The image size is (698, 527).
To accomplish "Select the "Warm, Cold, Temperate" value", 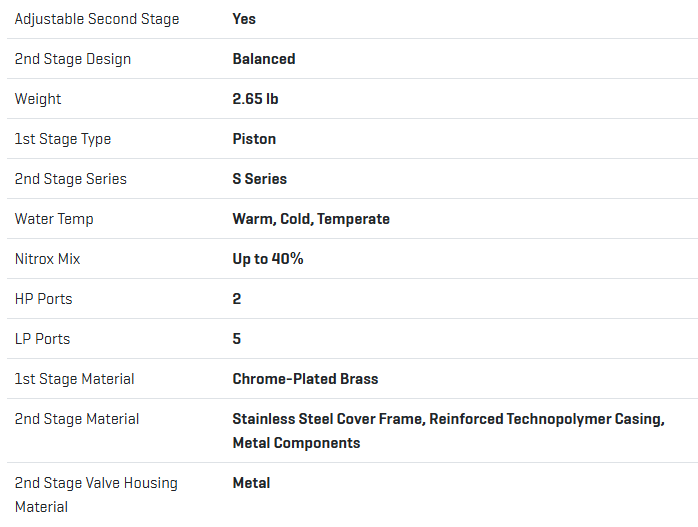I will pyautogui.click(x=311, y=219).
